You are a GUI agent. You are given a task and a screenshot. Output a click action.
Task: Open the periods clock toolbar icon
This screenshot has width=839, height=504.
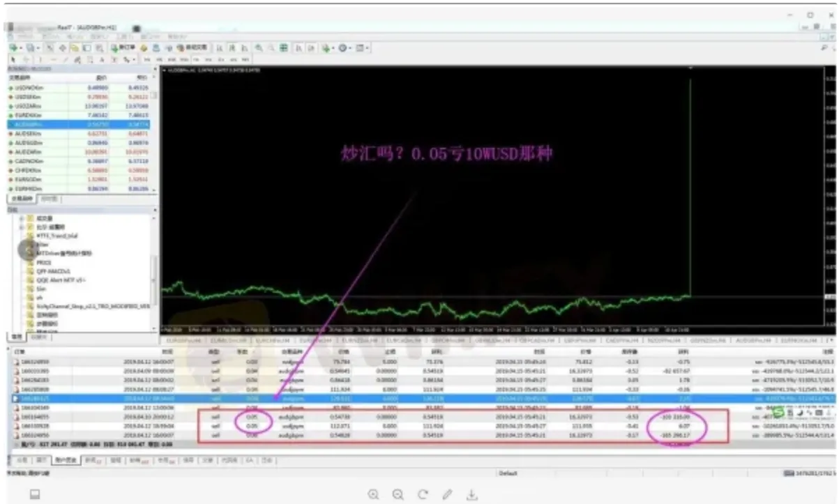tap(344, 47)
